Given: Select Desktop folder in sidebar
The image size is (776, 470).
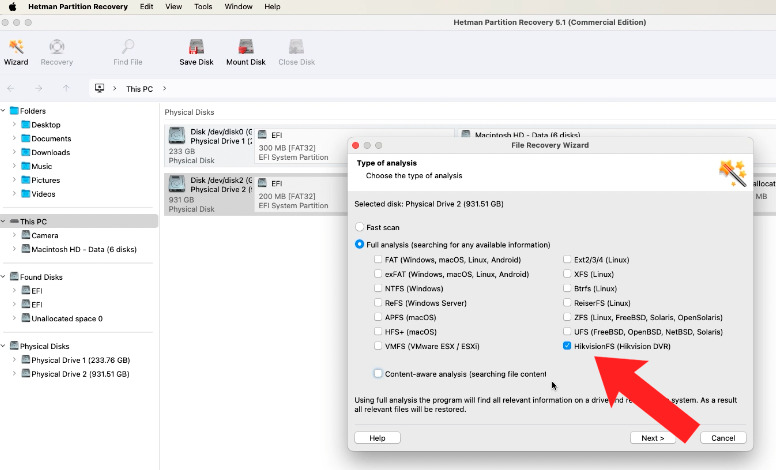Looking at the screenshot, I should coord(41,125).
